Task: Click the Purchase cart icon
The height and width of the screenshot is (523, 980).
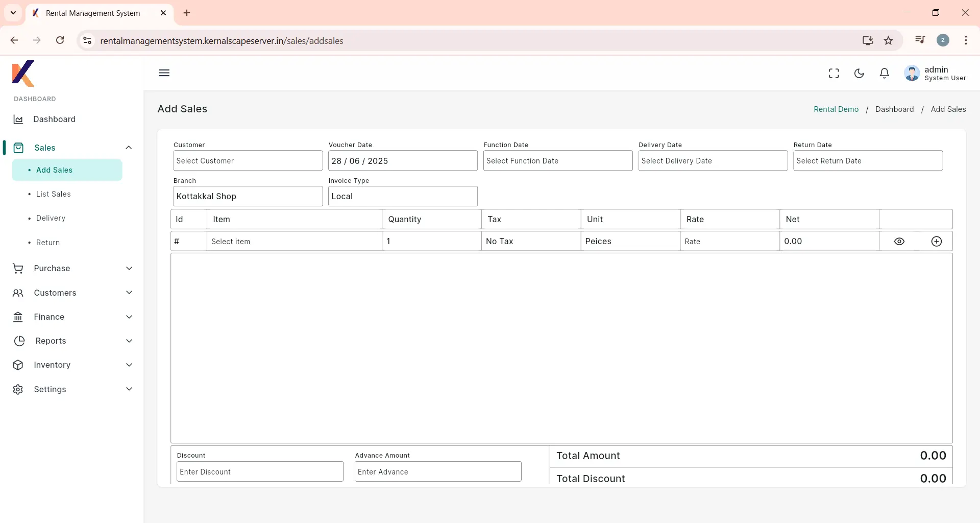Action: 18,269
